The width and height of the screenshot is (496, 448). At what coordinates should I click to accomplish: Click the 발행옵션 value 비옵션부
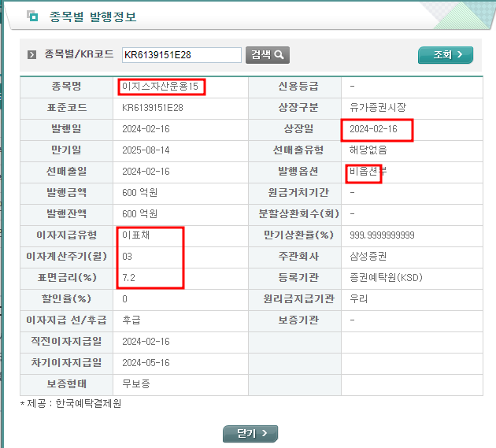coord(368,171)
